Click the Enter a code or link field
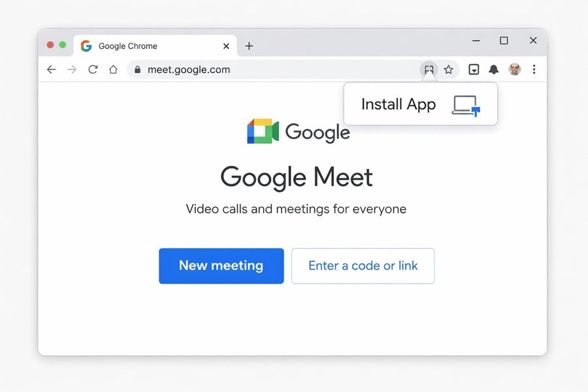The height and width of the screenshot is (392, 588). click(x=363, y=266)
